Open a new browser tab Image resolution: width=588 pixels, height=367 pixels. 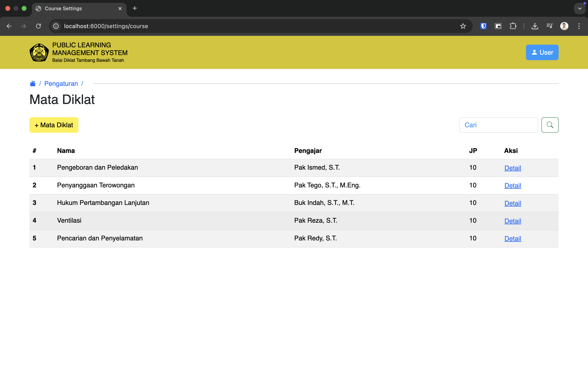click(x=135, y=9)
